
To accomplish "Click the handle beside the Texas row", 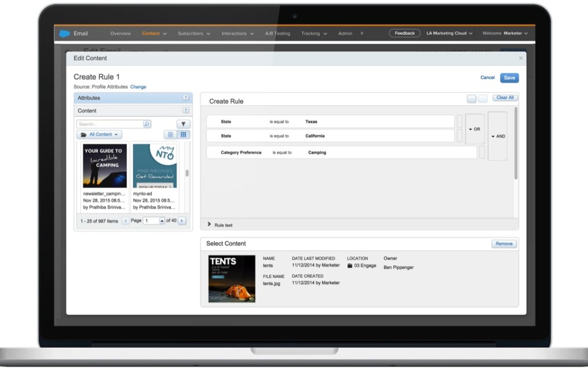I will tap(460, 122).
